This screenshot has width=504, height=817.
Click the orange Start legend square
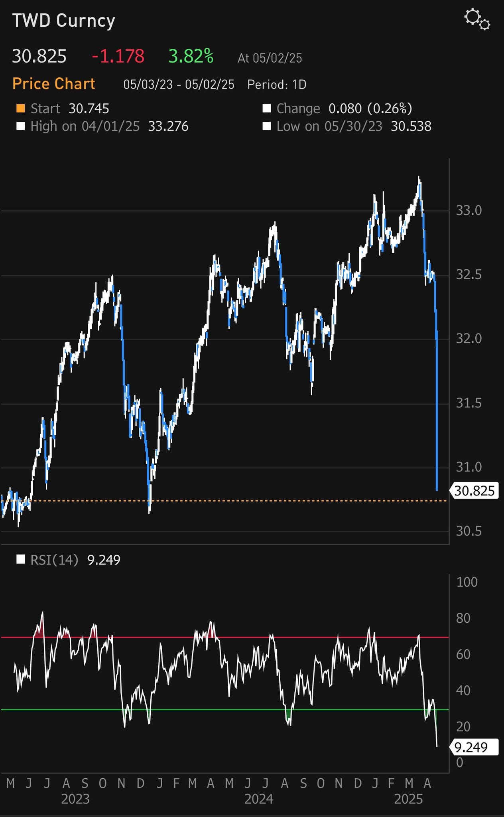20,109
